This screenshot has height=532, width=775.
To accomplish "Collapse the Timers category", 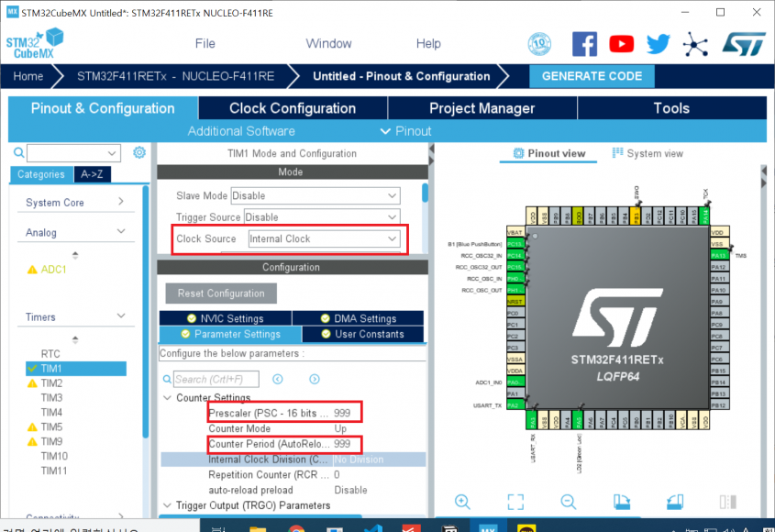I will coord(75,316).
